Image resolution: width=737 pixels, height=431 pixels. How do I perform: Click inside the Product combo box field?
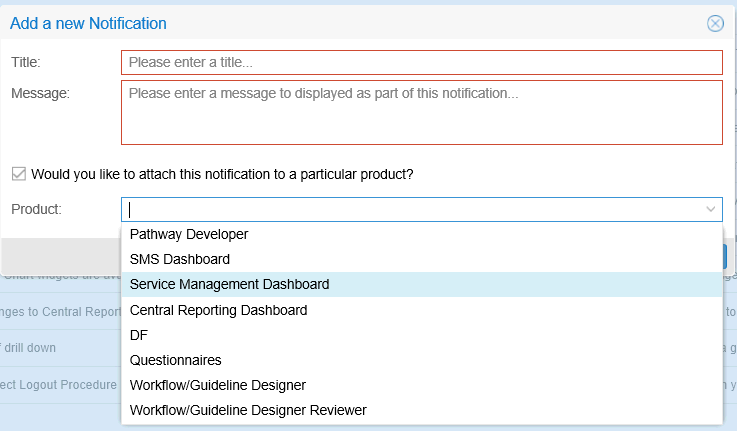[410, 209]
